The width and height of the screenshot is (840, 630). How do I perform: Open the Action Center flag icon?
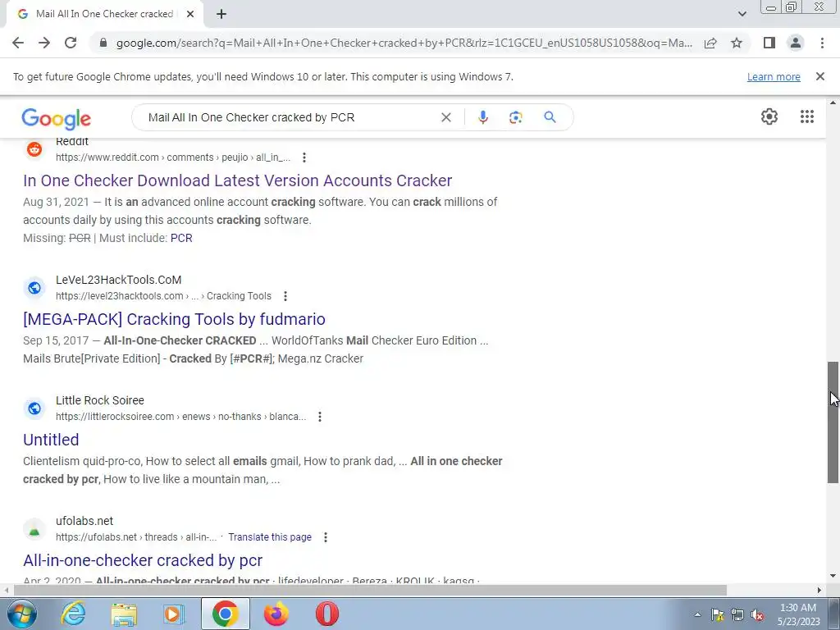tap(717, 614)
